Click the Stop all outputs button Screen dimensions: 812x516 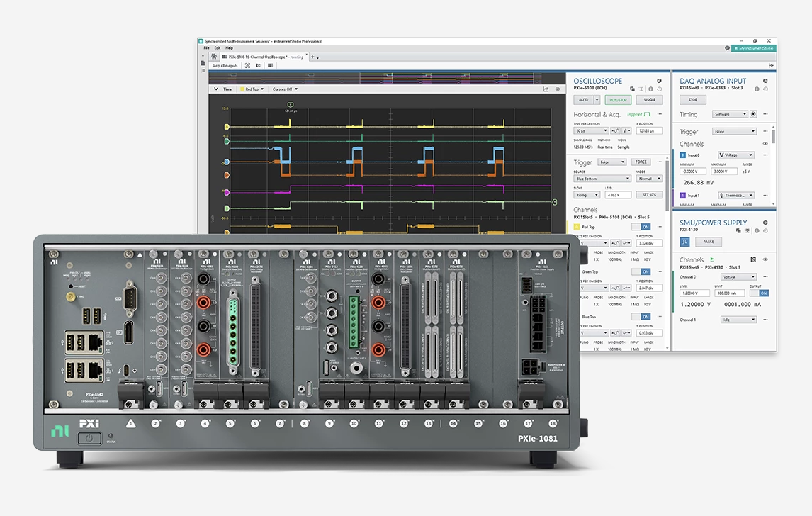pos(225,65)
